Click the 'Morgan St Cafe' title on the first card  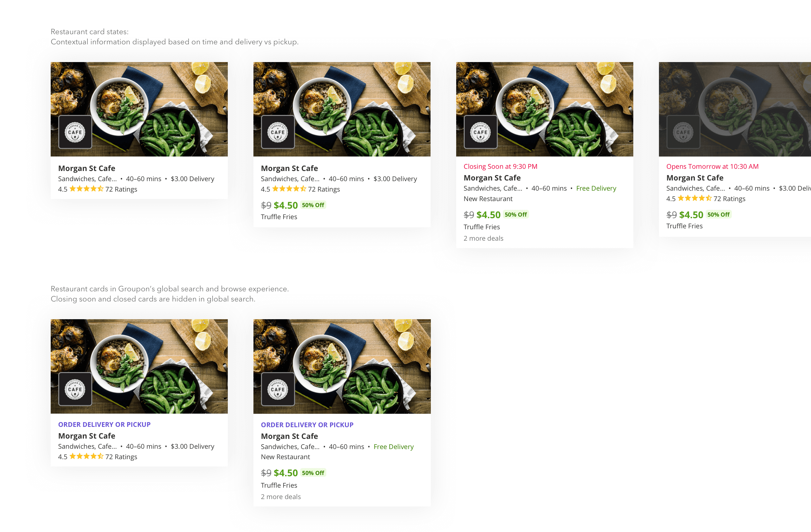coord(86,168)
